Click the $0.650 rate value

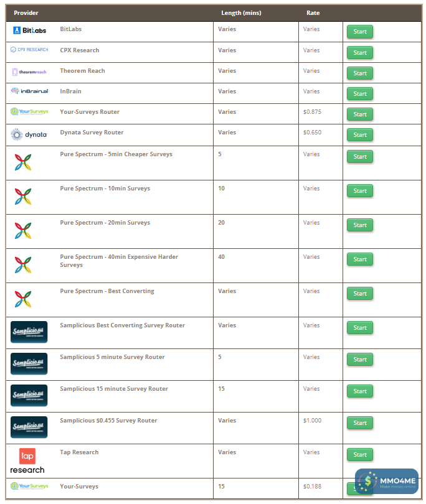pos(312,133)
